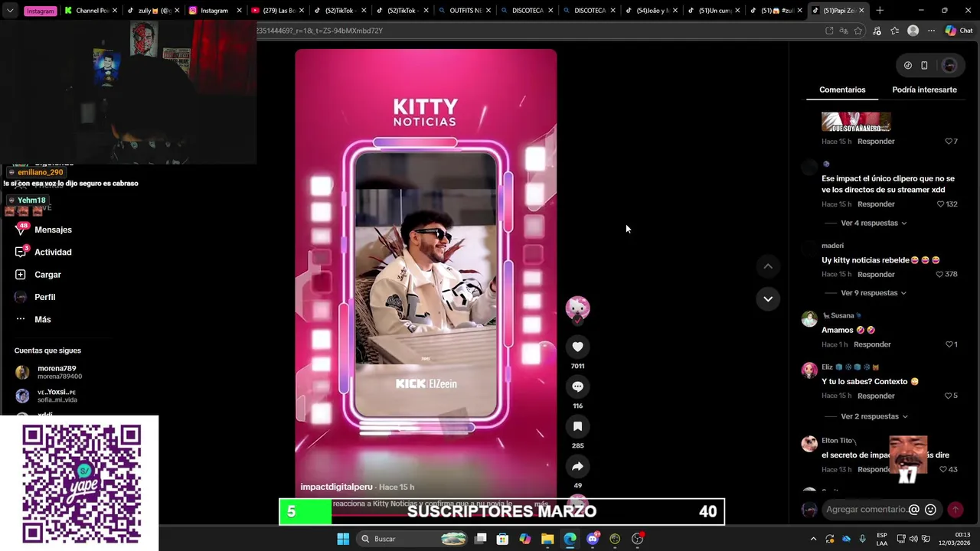Click the browser address bar URL
Viewport: 980px width, 551px height.
pyautogui.click(x=319, y=31)
